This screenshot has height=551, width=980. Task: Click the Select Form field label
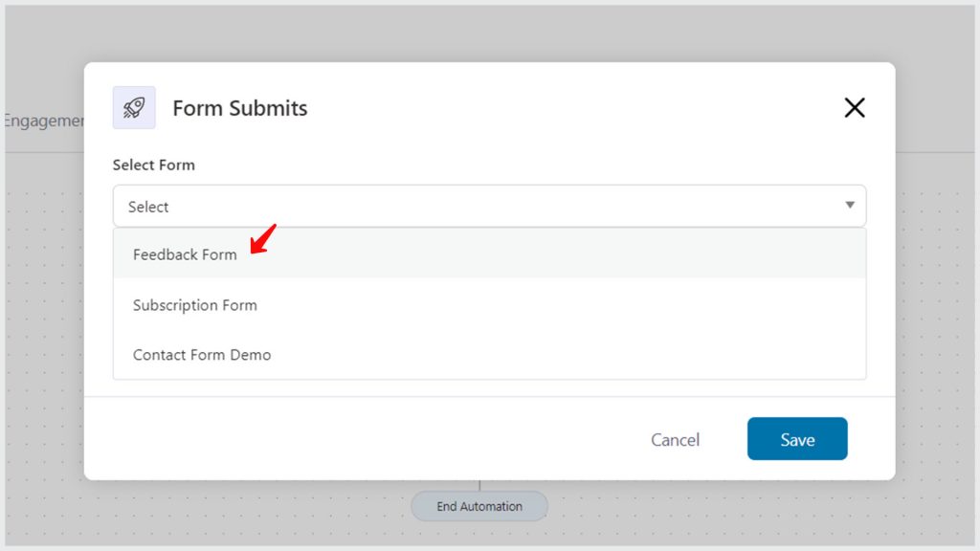(154, 165)
